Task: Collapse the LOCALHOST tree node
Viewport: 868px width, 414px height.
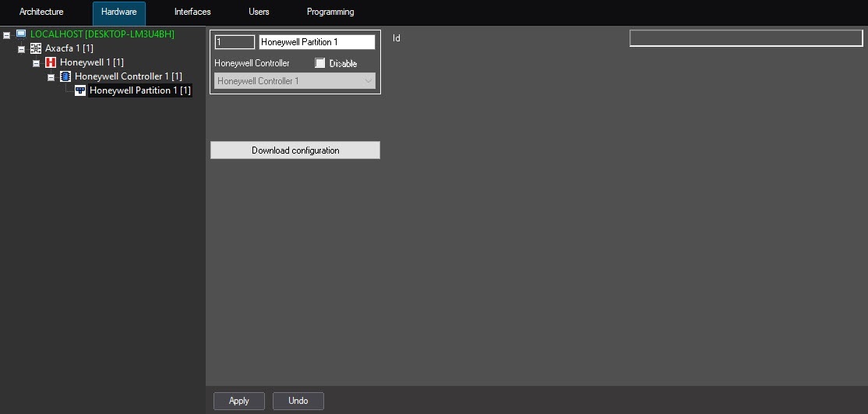Action: coord(7,35)
